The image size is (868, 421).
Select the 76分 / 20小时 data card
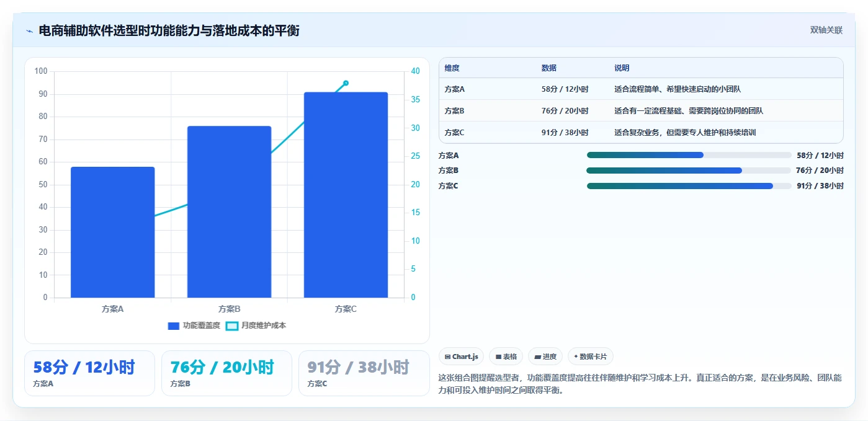click(x=226, y=373)
